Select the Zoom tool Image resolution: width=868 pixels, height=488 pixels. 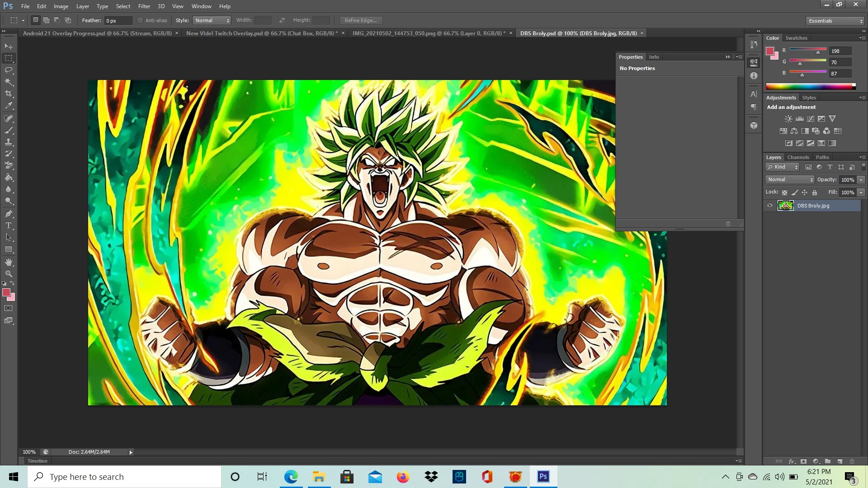pyautogui.click(x=9, y=274)
